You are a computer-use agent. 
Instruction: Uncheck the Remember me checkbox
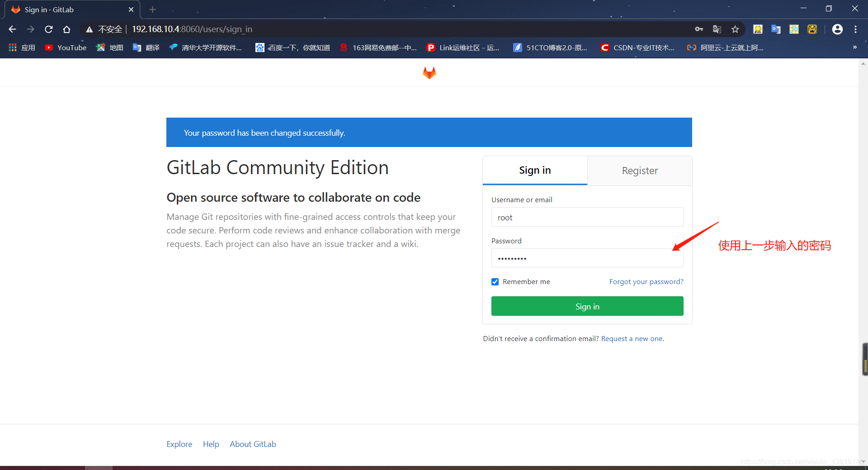[x=495, y=282]
